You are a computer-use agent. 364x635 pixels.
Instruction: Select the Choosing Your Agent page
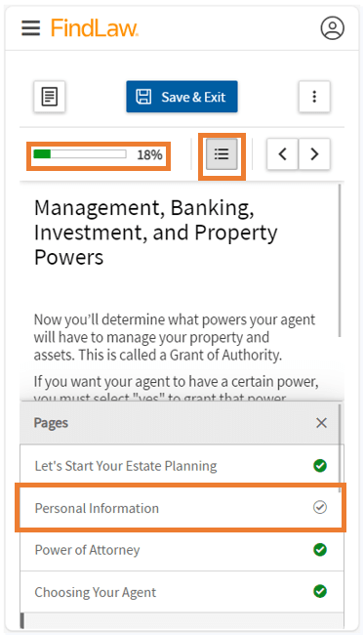click(182, 592)
